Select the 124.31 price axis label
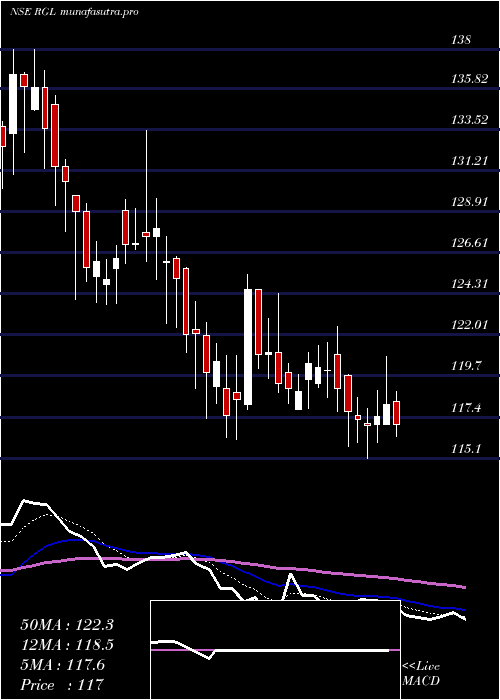 coord(470,283)
